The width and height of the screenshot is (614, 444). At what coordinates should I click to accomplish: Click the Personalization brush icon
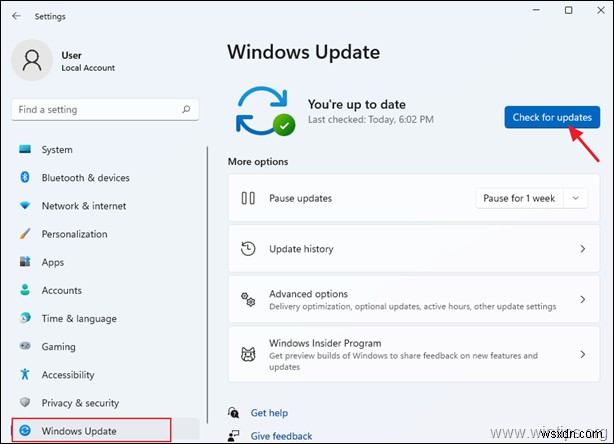(x=25, y=234)
